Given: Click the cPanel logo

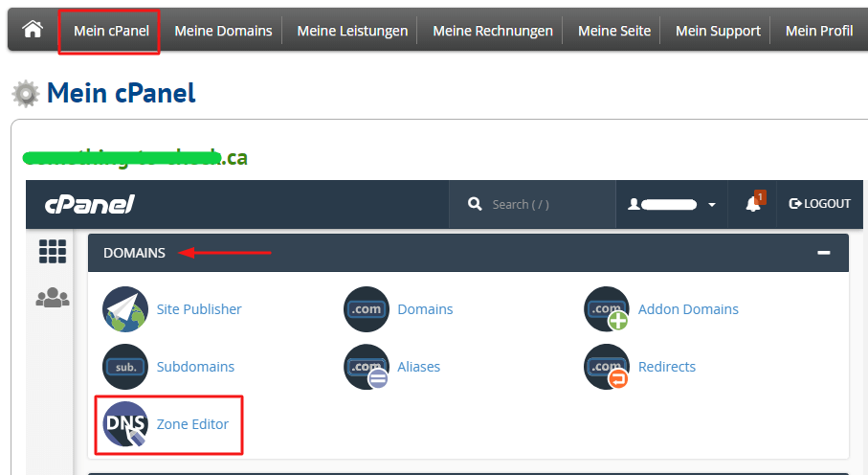Looking at the screenshot, I should coord(89,205).
